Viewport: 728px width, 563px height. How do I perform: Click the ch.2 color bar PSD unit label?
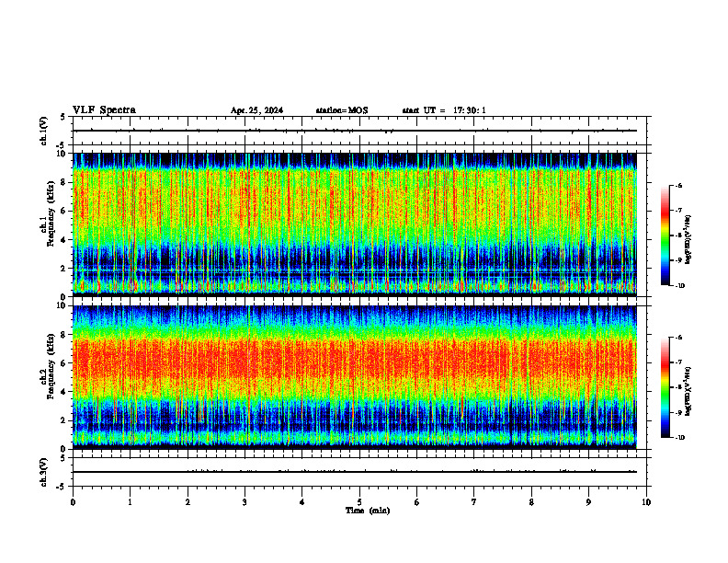688,391
